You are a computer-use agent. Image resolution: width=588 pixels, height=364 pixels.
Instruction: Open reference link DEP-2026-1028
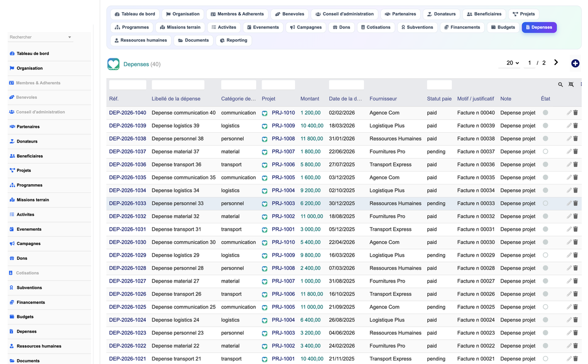(127, 268)
